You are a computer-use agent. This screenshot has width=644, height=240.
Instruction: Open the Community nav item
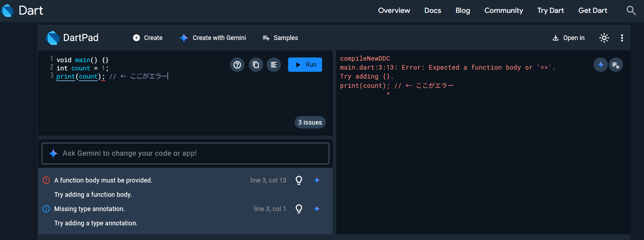pyautogui.click(x=504, y=10)
